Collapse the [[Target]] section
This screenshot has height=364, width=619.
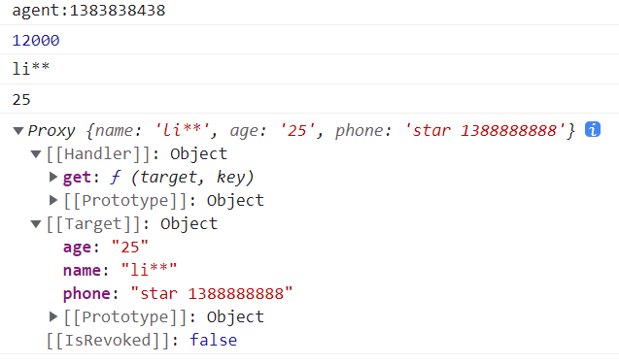pos(36,224)
